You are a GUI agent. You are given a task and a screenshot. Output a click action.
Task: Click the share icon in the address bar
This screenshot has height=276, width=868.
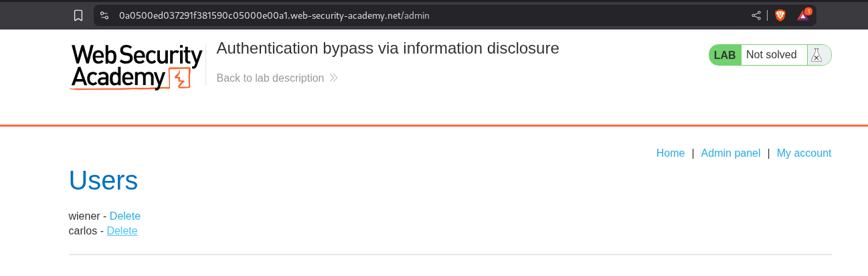coord(756,15)
